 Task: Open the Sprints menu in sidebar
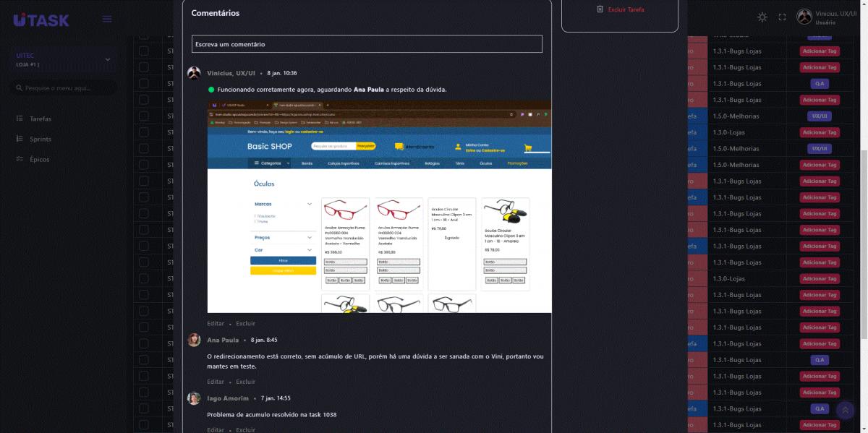pyautogui.click(x=41, y=139)
